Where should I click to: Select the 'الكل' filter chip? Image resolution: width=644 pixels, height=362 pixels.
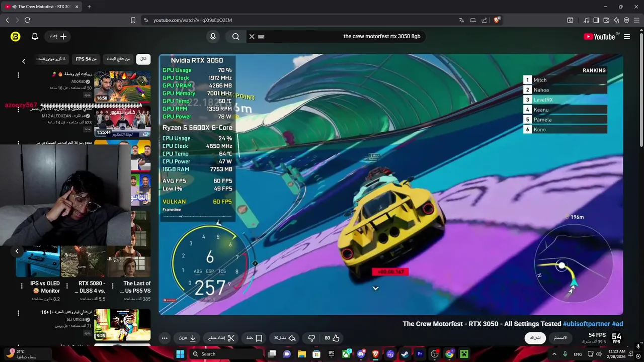(x=143, y=59)
